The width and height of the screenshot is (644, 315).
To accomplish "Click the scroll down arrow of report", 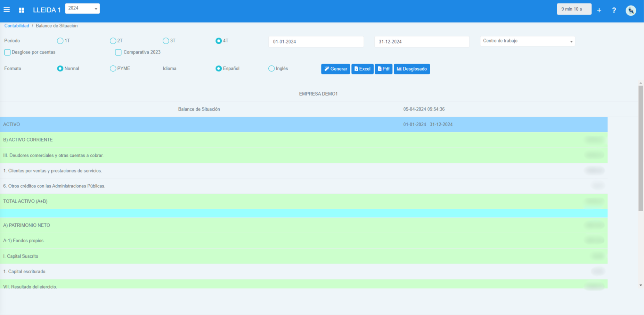I will pos(641,285).
